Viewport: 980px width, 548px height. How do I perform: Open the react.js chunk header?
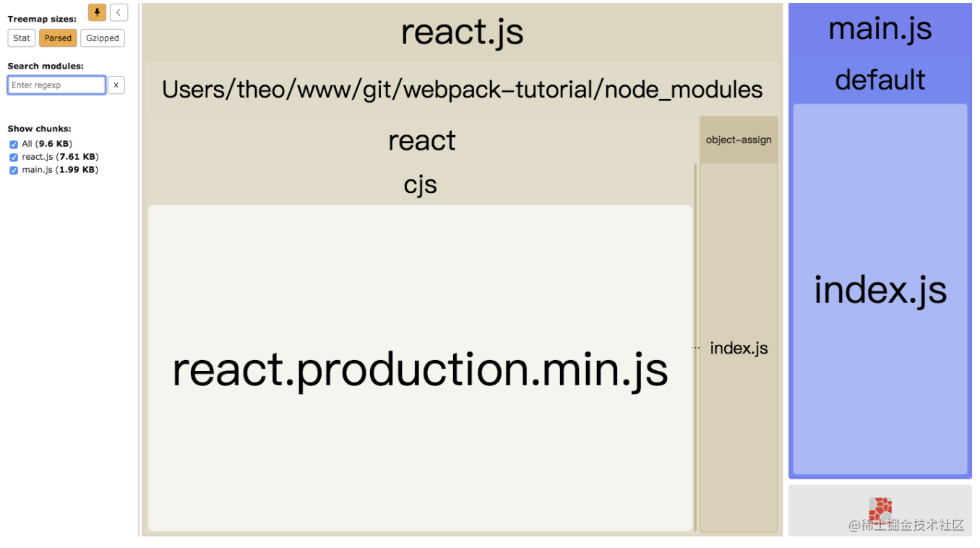tap(463, 32)
